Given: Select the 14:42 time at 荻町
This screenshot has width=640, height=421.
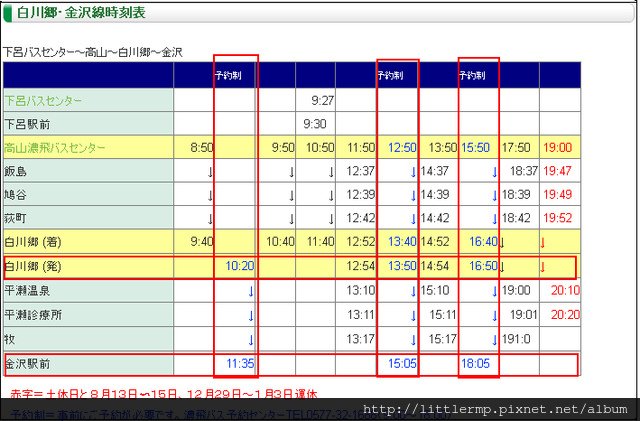Looking at the screenshot, I should click(435, 218).
